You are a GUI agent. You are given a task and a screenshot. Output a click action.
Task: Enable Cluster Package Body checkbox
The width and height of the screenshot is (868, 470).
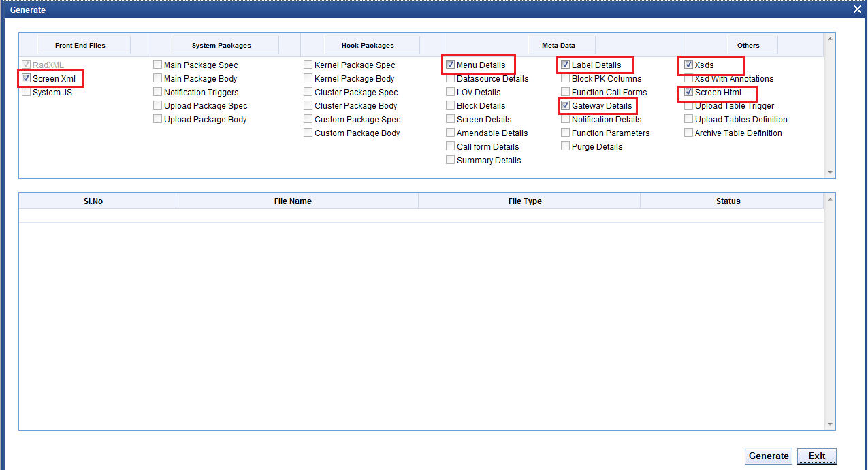[x=308, y=106]
